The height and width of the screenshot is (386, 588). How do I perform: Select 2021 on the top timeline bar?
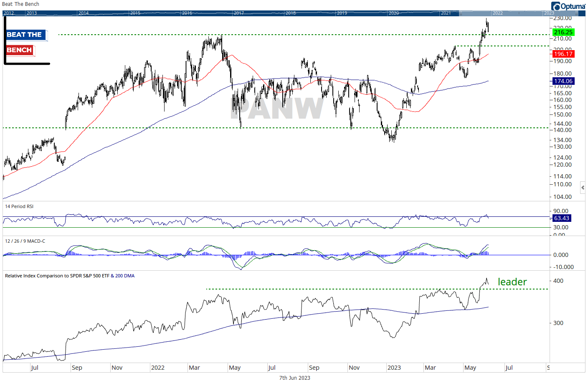[x=446, y=13]
